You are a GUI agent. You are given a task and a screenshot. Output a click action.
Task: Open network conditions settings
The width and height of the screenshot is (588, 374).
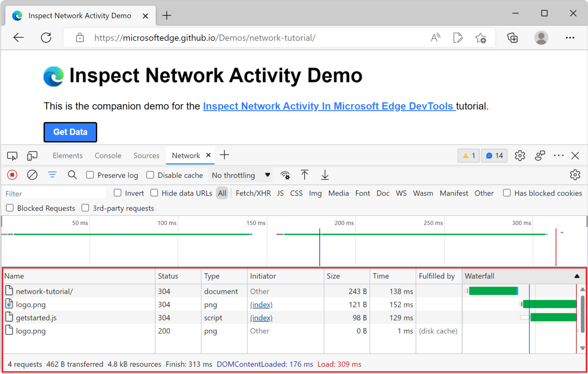[285, 175]
